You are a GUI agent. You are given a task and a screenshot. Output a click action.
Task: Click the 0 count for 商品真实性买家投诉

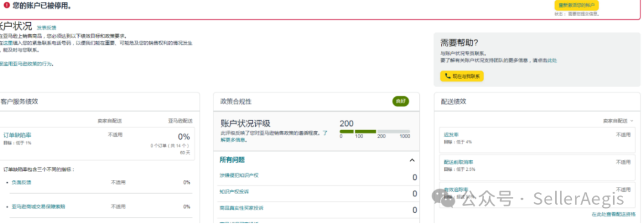coord(414,210)
